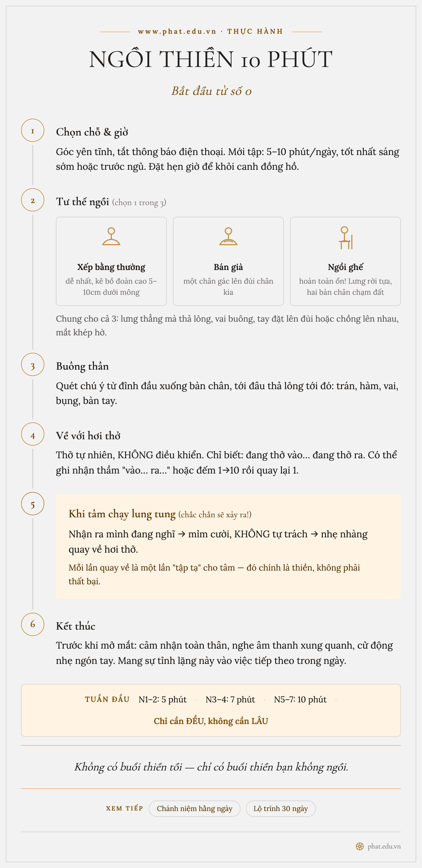Viewport: 422px width, 868px height.
Task: Click the NGỒI THIỀN 10 PHÚT title
Action: coord(211,59)
